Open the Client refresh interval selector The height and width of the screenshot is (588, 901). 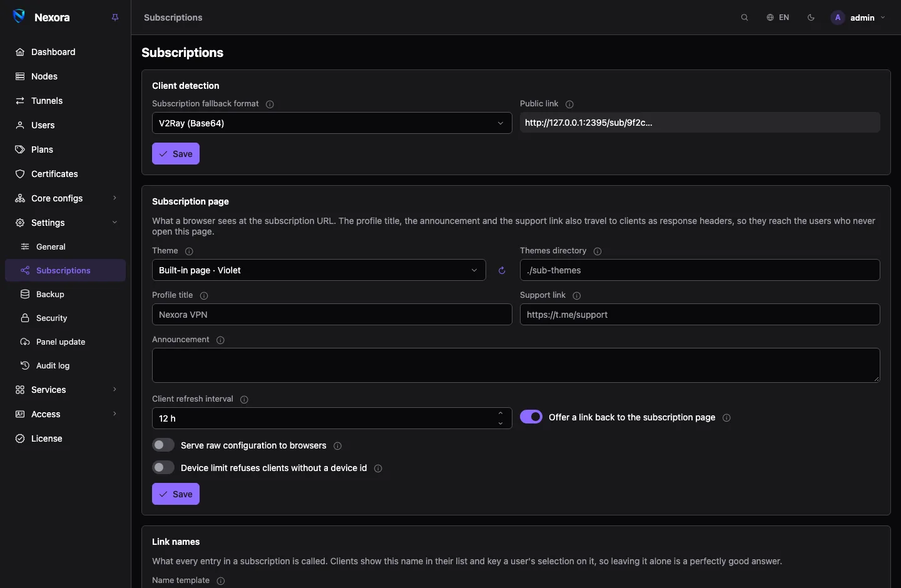[332, 418]
